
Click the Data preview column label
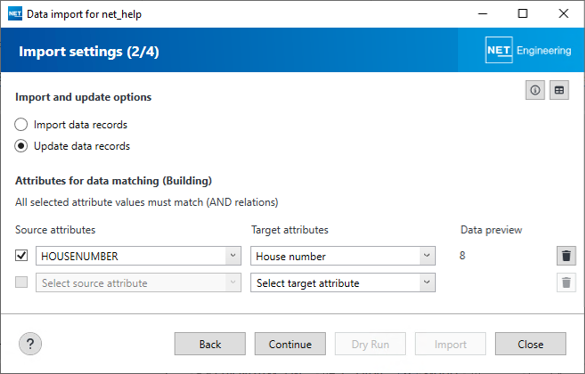(491, 230)
